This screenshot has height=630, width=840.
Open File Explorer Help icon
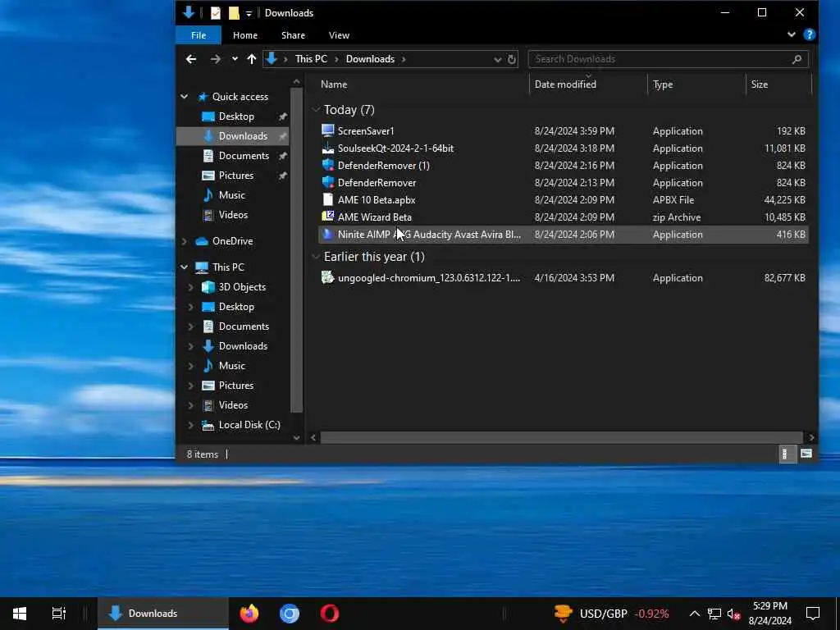809,34
